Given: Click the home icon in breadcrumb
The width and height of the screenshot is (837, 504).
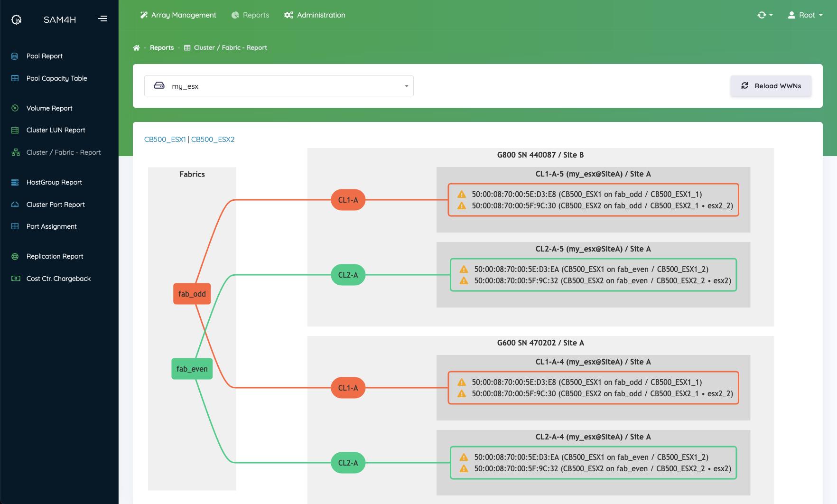Looking at the screenshot, I should (x=136, y=48).
